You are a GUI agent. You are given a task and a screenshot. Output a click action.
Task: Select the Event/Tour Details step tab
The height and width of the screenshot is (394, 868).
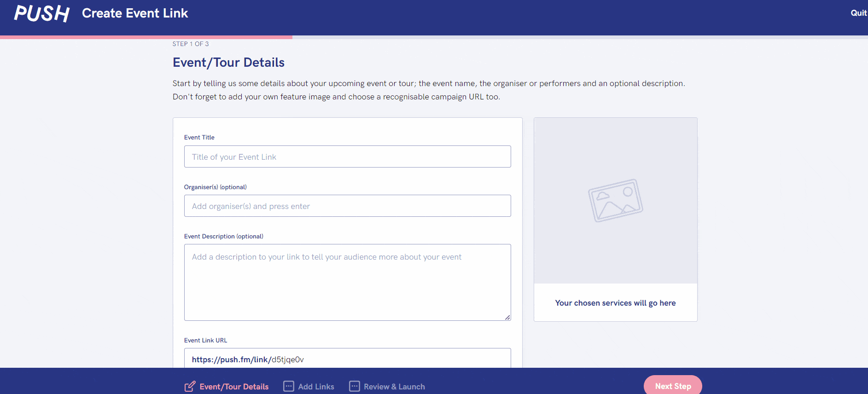227,387
